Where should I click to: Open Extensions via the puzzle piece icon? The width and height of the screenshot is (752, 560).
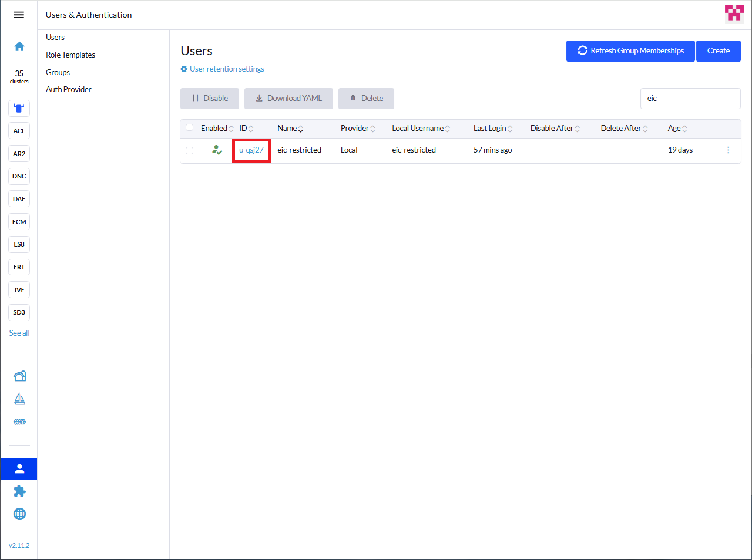[19, 491]
